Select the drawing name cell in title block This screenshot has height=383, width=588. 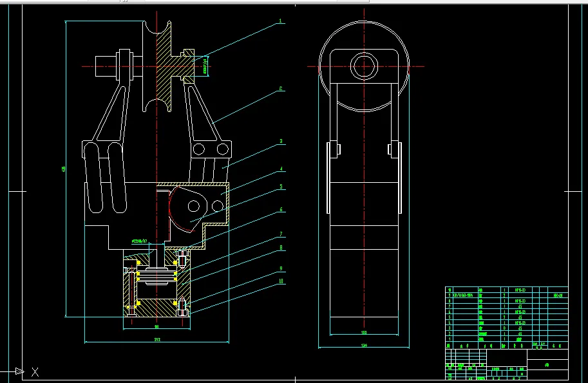(x=547, y=364)
